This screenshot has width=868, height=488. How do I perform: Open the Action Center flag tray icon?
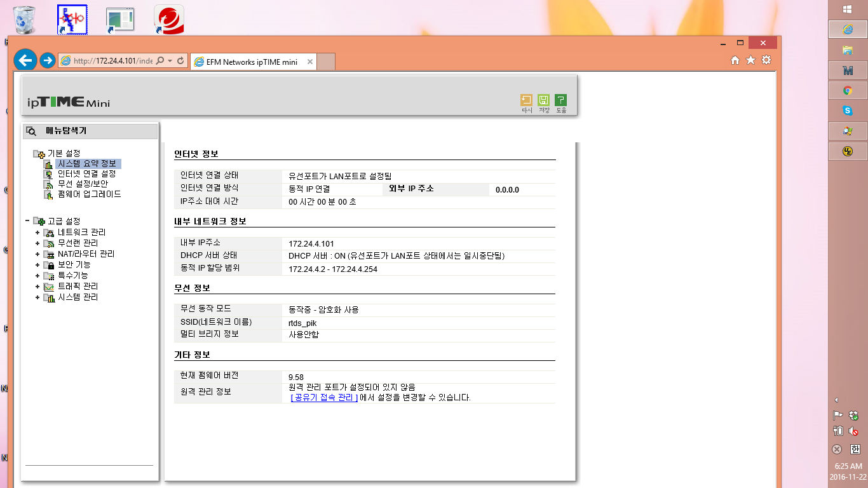tap(837, 415)
